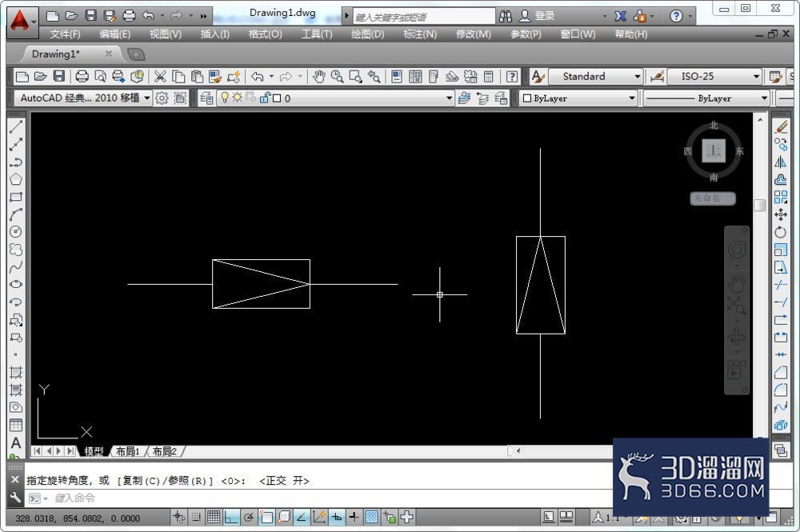
Task: Select the Copy object modify tool
Action: click(x=781, y=144)
